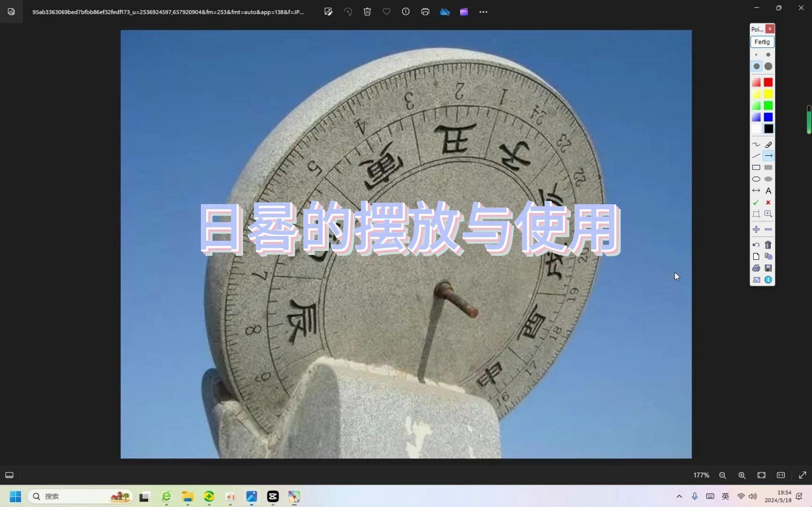Select the red cross stamp
This screenshot has width=812, height=507.
pos(768,202)
